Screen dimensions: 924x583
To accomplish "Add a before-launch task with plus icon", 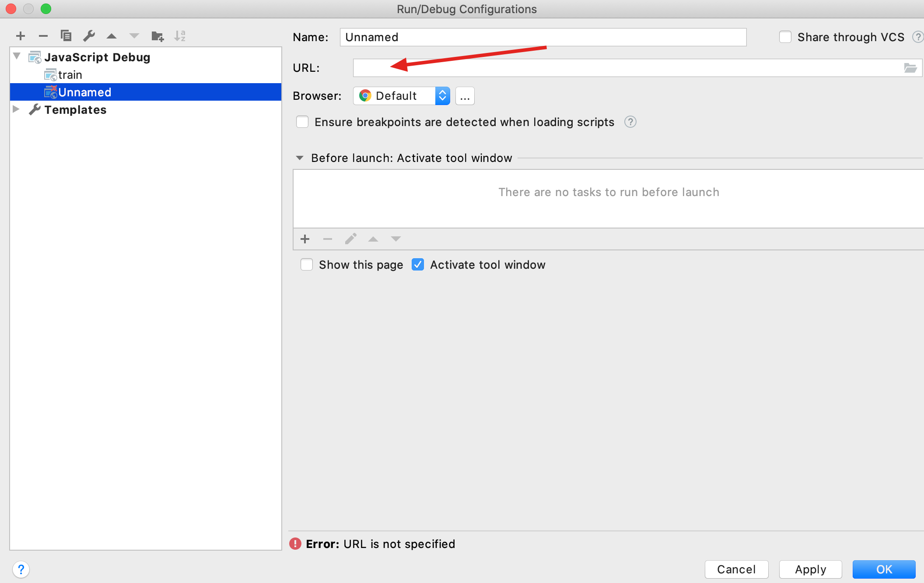I will point(305,239).
